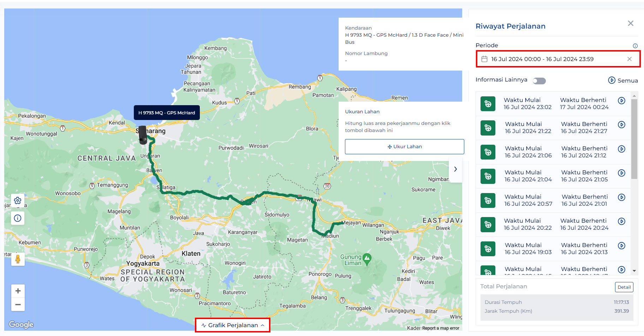Image resolution: width=644 pixels, height=336 pixels.
Task: Click the Madiun label on the map
Action: tap(330, 236)
